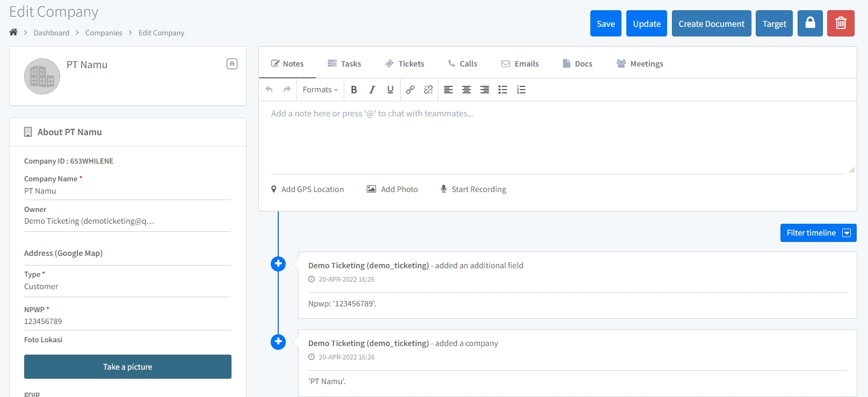Viewport: 868px width, 397px height.
Task: Open the Meetings tab
Action: click(x=640, y=63)
